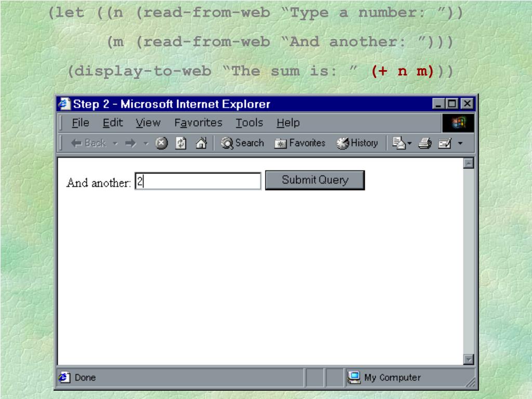Screen dimensions: 532x399
Task: Open the Help menu
Action: coord(288,123)
